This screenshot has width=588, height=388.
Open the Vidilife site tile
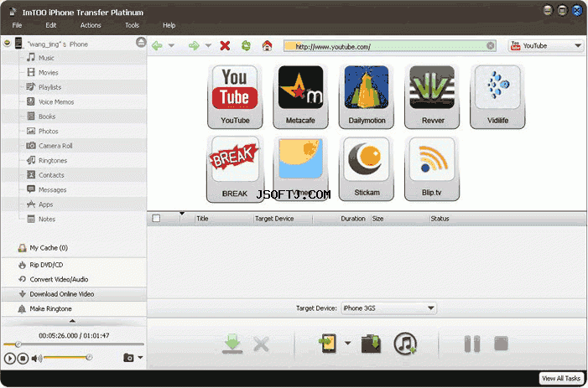(497, 96)
